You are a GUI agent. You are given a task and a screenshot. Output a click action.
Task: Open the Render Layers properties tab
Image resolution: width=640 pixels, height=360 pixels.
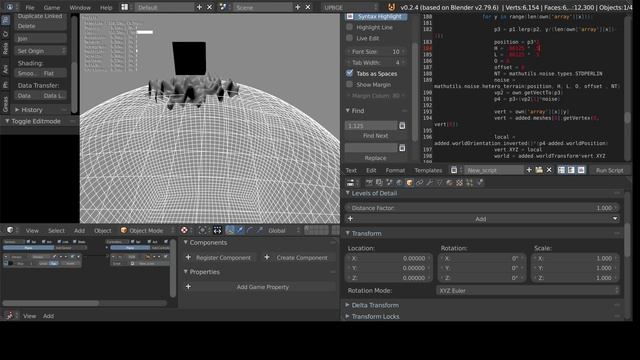[379, 182]
